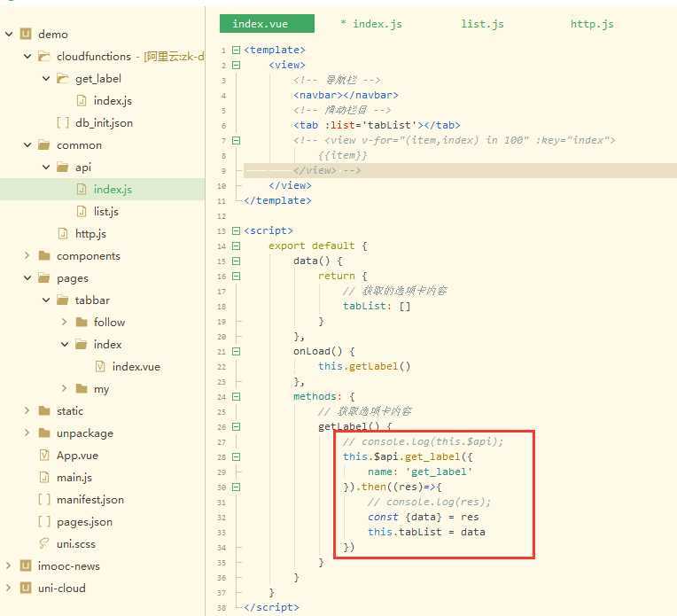Collapse the common folder
The height and width of the screenshot is (616, 677).
click(27, 144)
